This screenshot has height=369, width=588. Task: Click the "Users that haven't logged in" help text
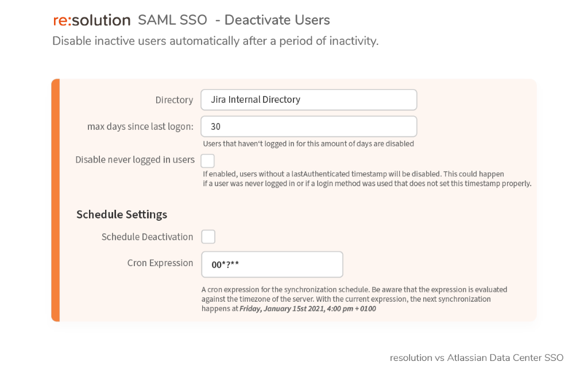308,144
